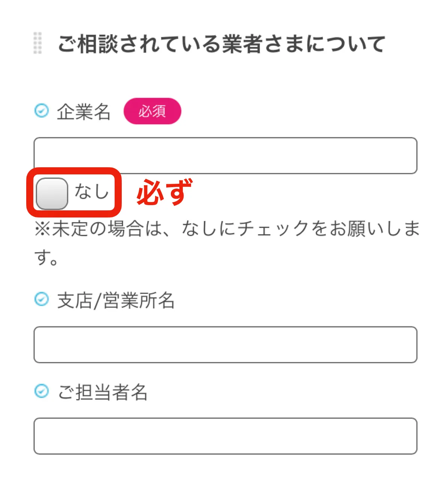Click the dotted grid icon beside the section heading
Screen dimensions: 448x480
click(37, 42)
